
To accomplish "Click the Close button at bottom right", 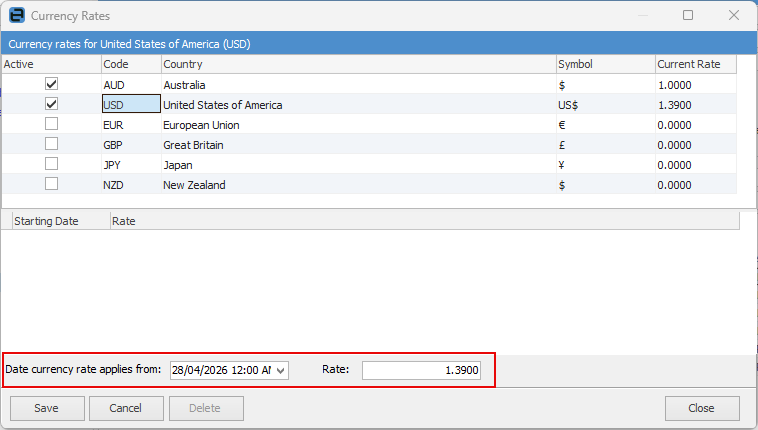I will [702, 408].
